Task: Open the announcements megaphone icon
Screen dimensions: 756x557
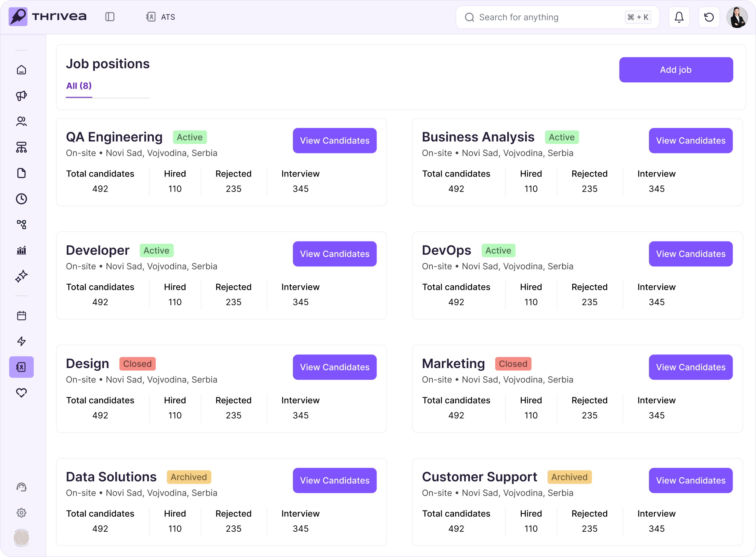Action: point(22,96)
